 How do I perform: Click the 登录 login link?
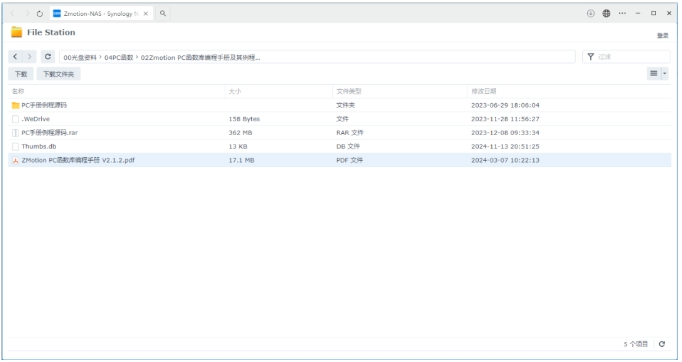[662, 36]
